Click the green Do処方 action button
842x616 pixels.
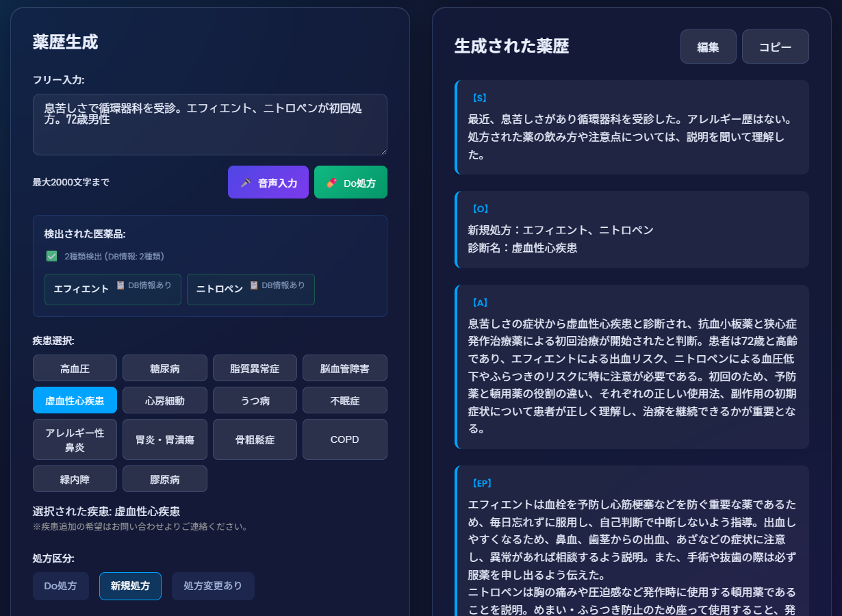pos(350,182)
